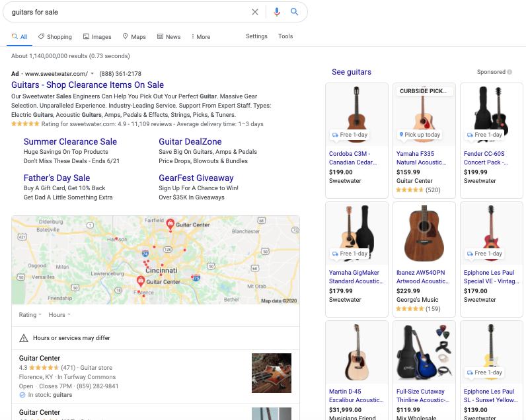The image size is (526, 420).
Task: Open the Father's Day Sale sitelink
Action: pos(57,178)
